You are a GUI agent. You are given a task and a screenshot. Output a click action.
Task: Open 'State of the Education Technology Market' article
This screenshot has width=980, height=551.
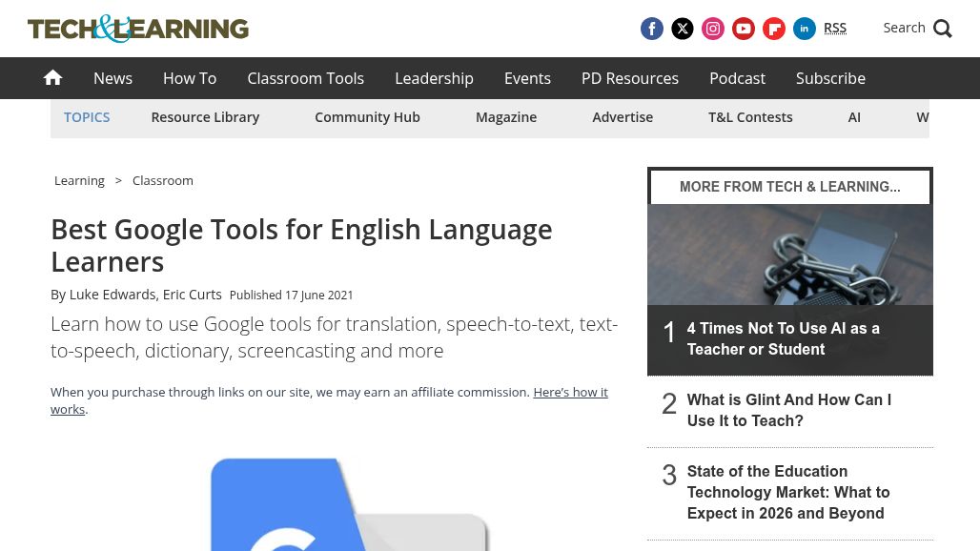[788, 492]
